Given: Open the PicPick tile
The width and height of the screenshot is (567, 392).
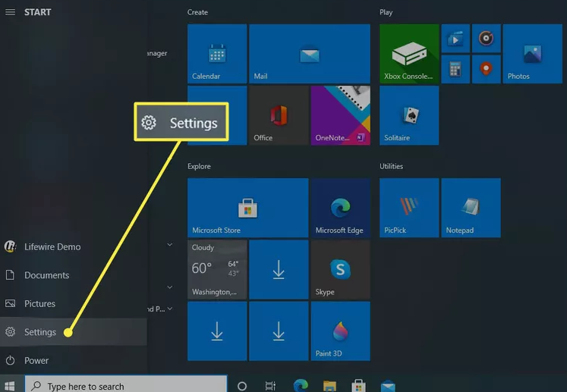Looking at the screenshot, I should 409,208.
